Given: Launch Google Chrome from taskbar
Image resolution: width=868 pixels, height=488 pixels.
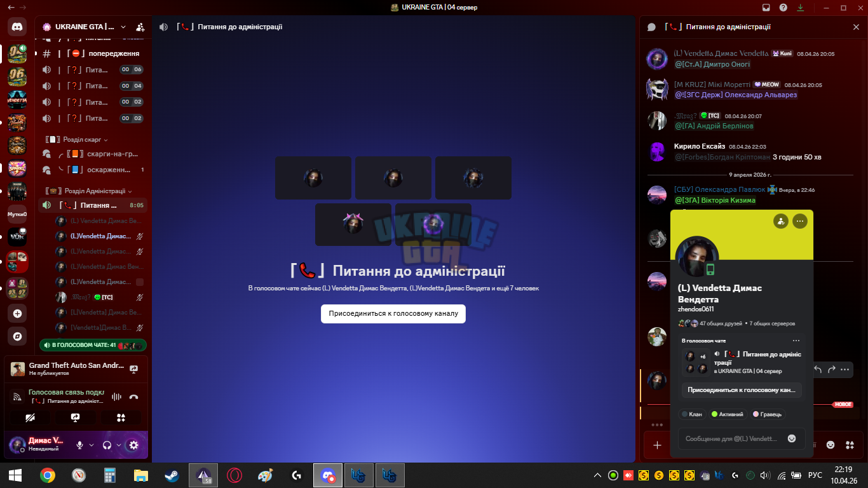Looking at the screenshot, I should coord(48,475).
